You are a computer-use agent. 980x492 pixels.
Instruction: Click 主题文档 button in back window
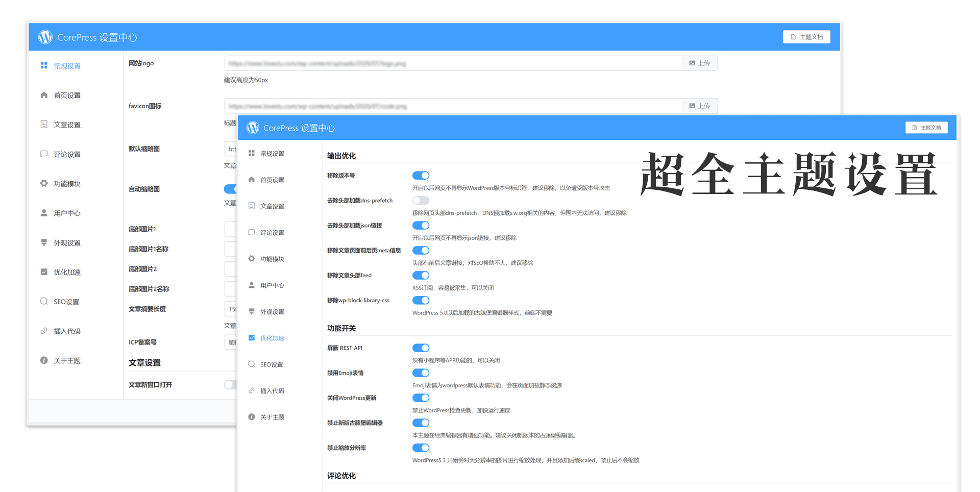pyautogui.click(x=806, y=37)
